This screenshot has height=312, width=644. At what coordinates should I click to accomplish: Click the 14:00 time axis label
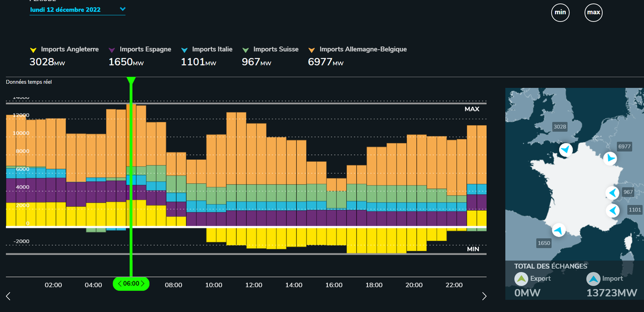pos(294,285)
